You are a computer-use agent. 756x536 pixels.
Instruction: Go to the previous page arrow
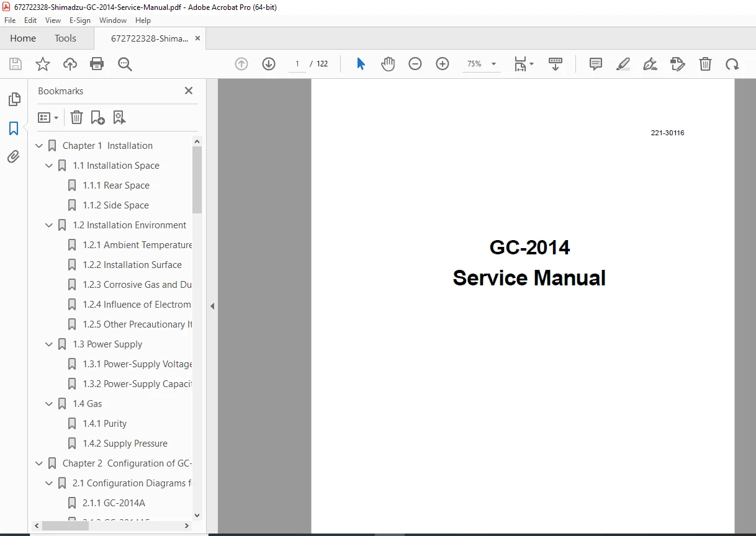[241, 64]
